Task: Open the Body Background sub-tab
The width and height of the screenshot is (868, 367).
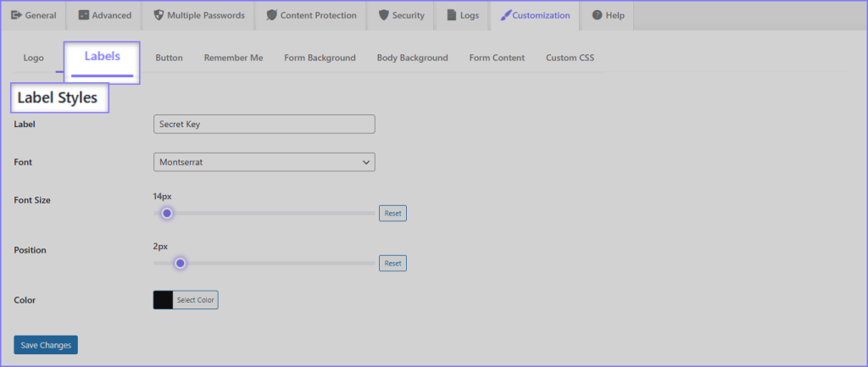Action: pos(412,58)
